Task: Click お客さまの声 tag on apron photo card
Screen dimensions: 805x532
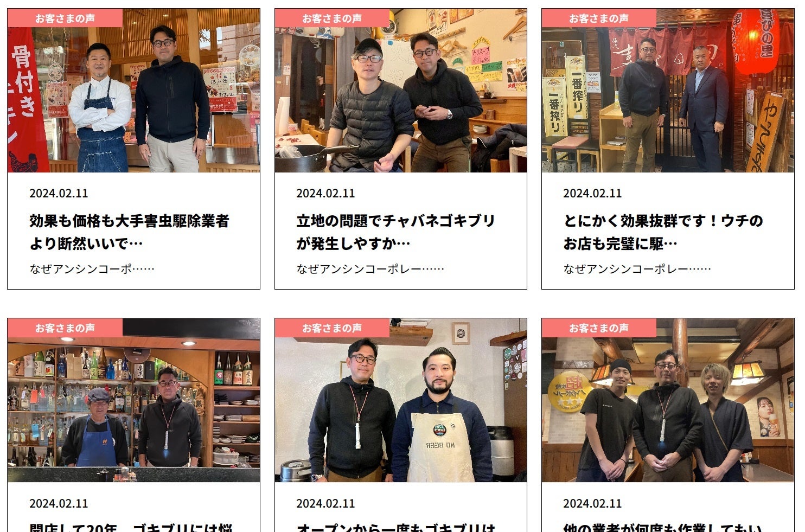Action: click(332, 328)
